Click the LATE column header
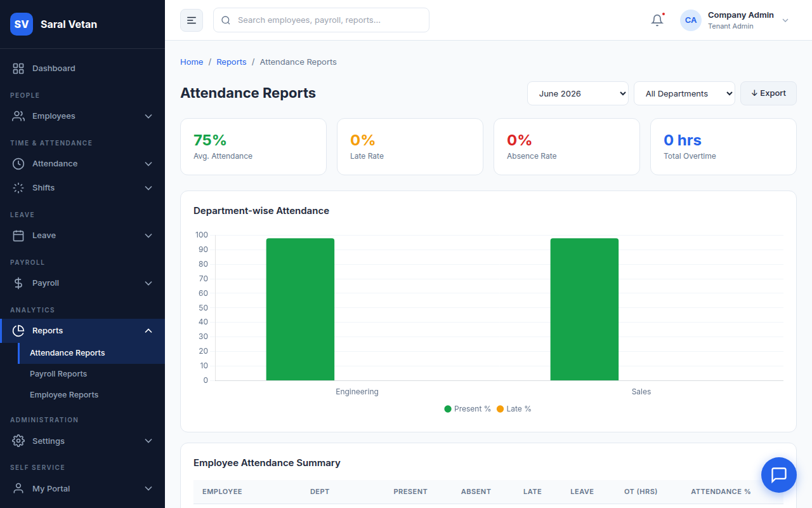The width and height of the screenshot is (812, 508). point(532,492)
